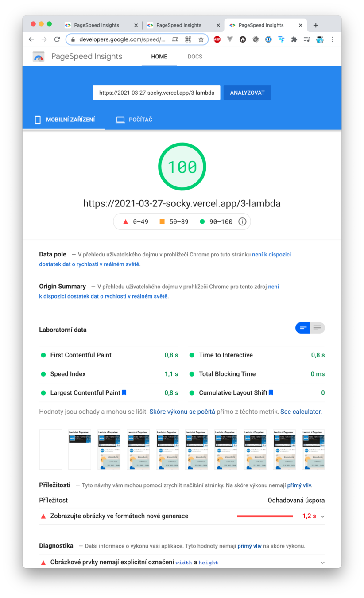Click the Total Blocking Time metric label
The image size is (364, 598).
[227, 374]
